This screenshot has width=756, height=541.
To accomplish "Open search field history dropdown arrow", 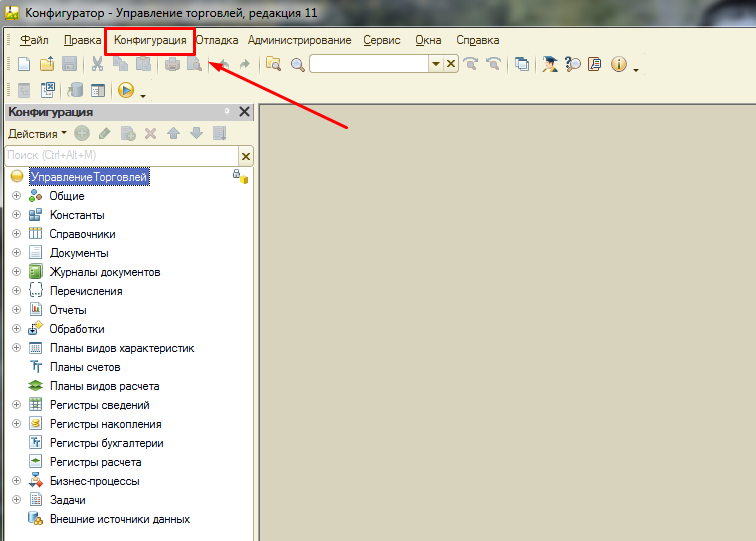I will pos(436,64).
